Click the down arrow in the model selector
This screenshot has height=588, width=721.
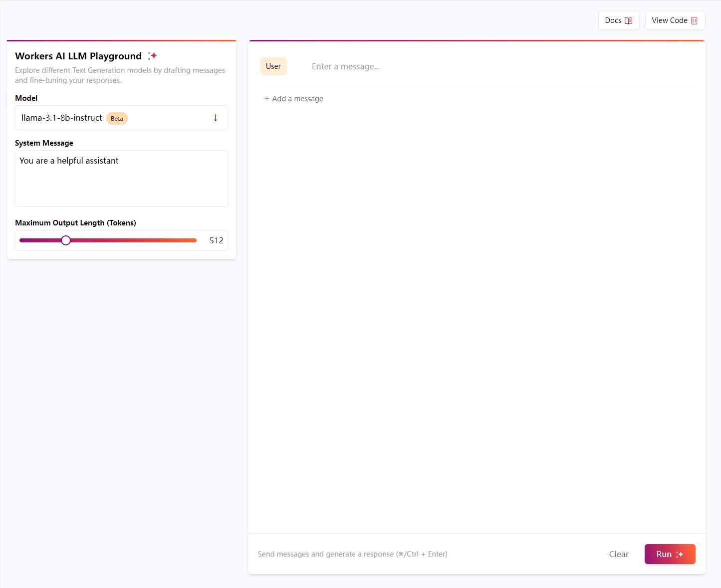(x=216, y=118)
